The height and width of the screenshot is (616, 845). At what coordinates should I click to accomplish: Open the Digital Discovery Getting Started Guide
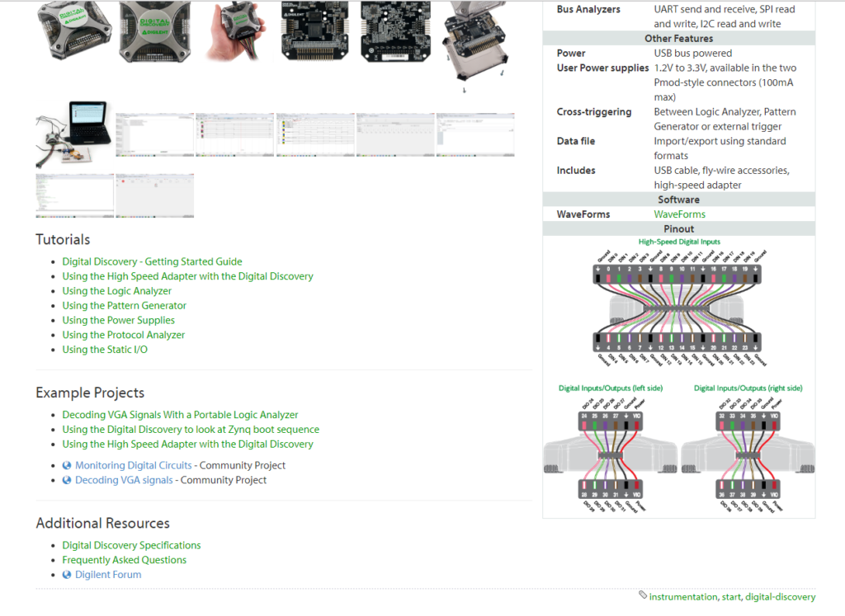click(152, 261)
